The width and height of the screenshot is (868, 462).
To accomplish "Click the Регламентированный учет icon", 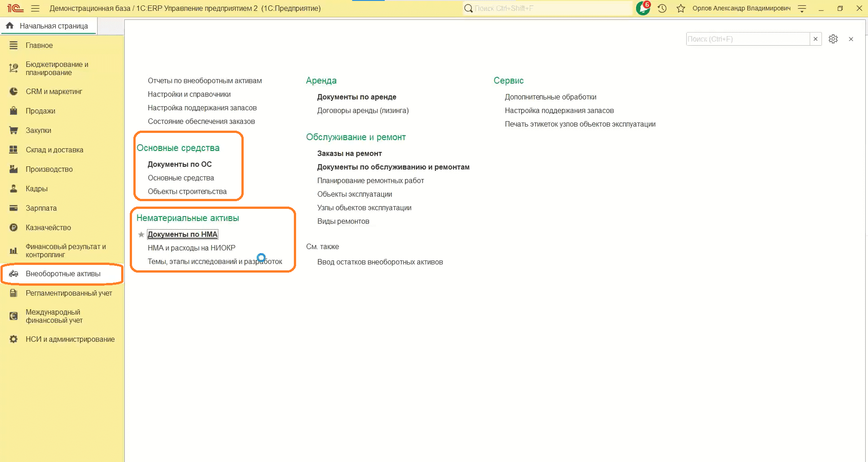I will coord(14,293).
